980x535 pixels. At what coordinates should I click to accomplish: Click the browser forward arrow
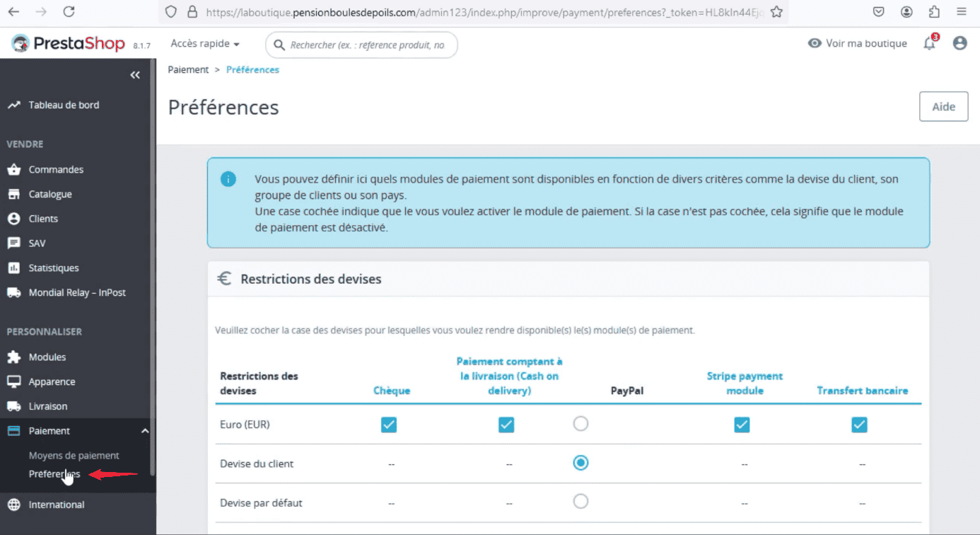41,11
